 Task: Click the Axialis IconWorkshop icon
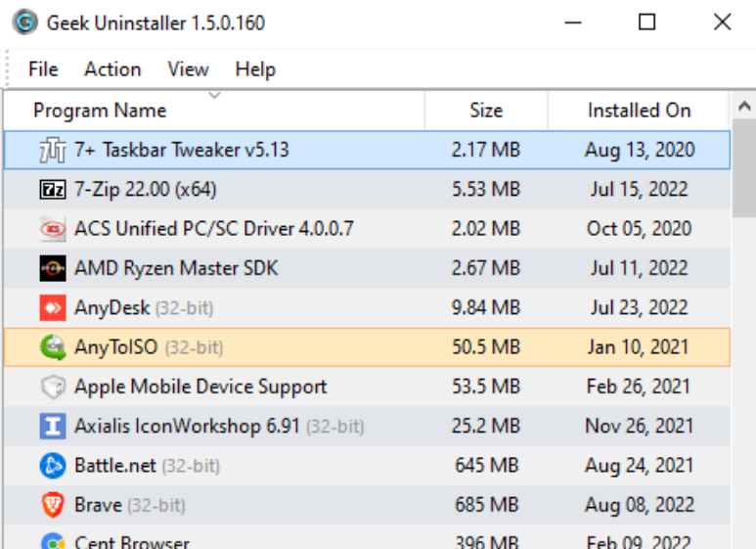coord(53,427)
